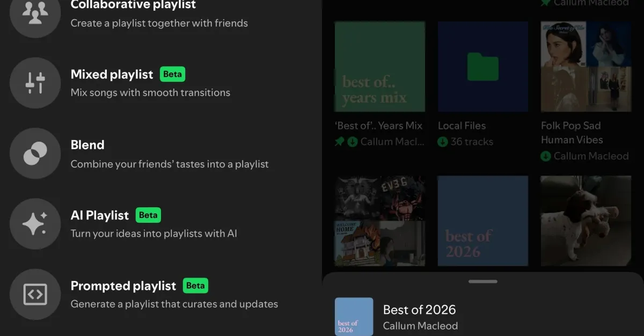Tap the Collaborative playlist title

133,5
